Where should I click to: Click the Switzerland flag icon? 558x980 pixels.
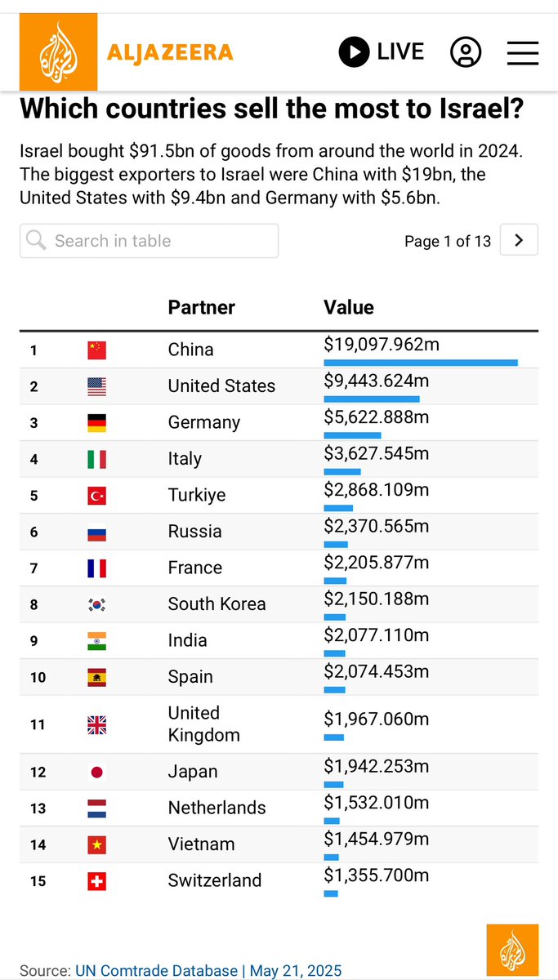[96, 881]
